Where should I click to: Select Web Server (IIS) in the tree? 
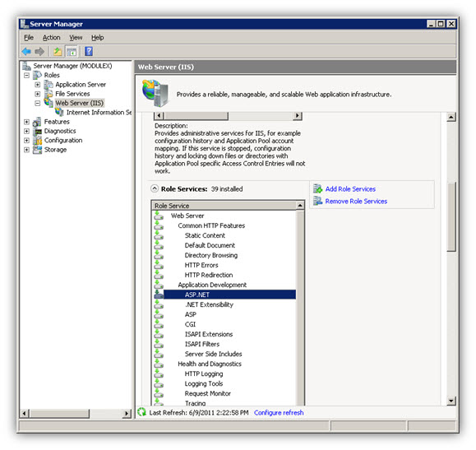pos(79,103)
